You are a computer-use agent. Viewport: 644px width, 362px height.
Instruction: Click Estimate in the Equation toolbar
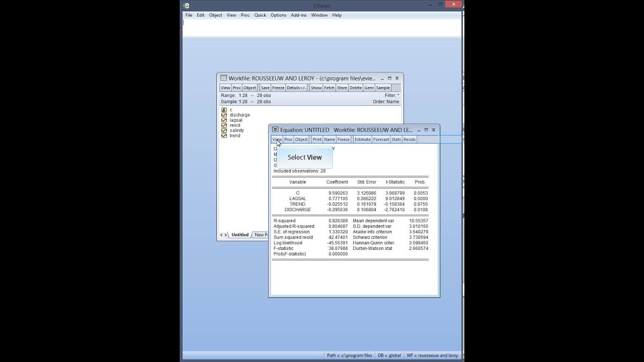pyautogui.click(x=362, y=140)
